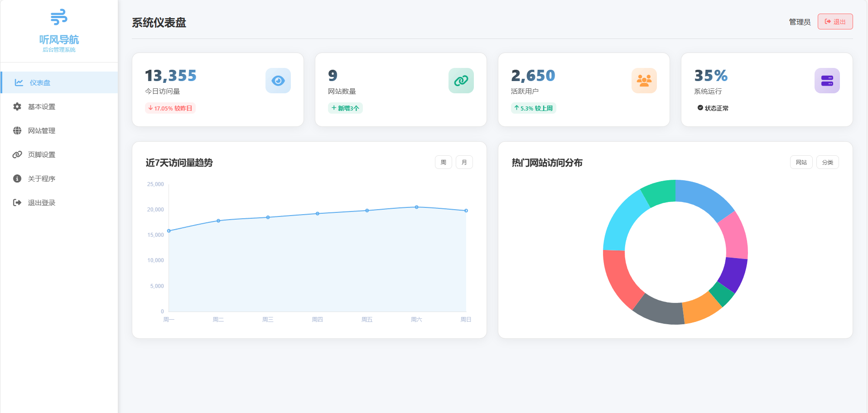Open the 仪表盘 sidebar menu item
Image resolution: width=868 pixels, height=413 pixels.
(40, 82)
